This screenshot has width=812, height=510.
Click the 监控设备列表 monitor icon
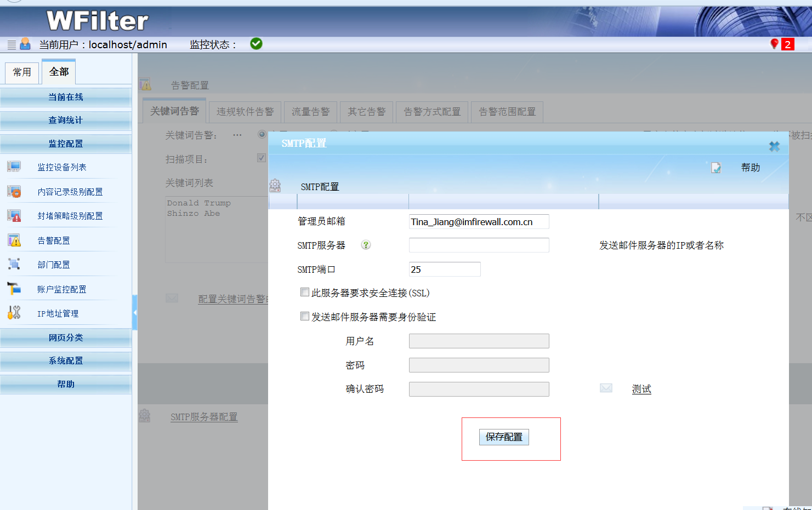14,167
